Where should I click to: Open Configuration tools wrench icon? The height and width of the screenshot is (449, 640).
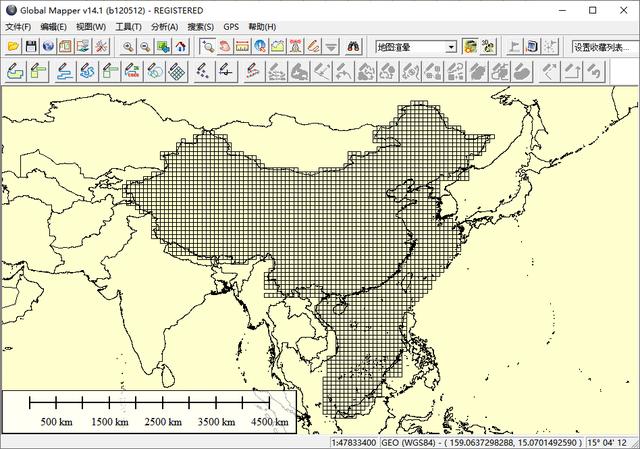pyautogui.click(x=101, y=47)
